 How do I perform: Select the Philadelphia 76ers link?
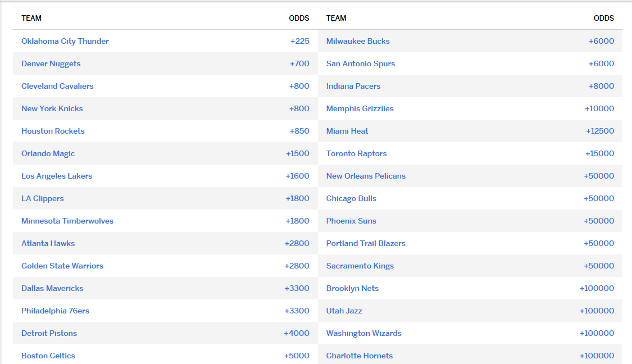[x=55, y=311]
